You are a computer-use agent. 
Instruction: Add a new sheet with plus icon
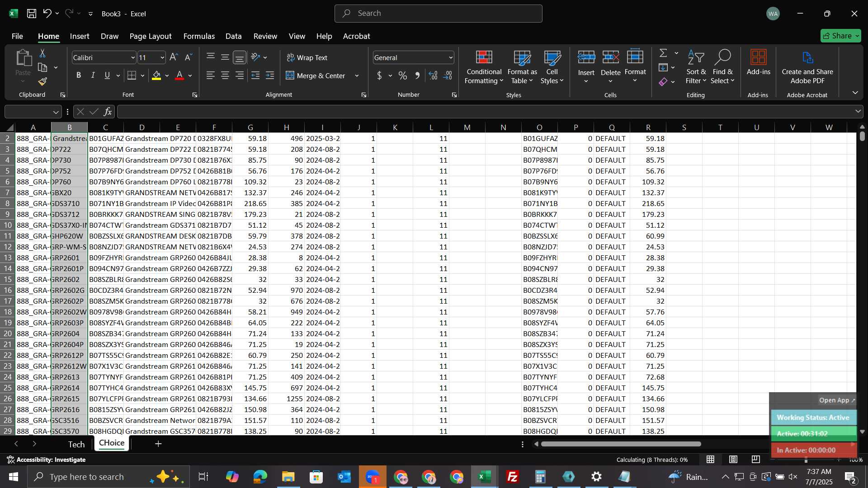pos(158,444)
